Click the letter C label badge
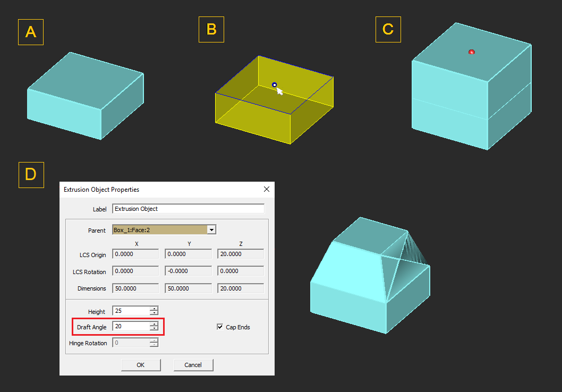Image resolution: width=562 pixels, height=392 pixels. [x=388, y=30]
